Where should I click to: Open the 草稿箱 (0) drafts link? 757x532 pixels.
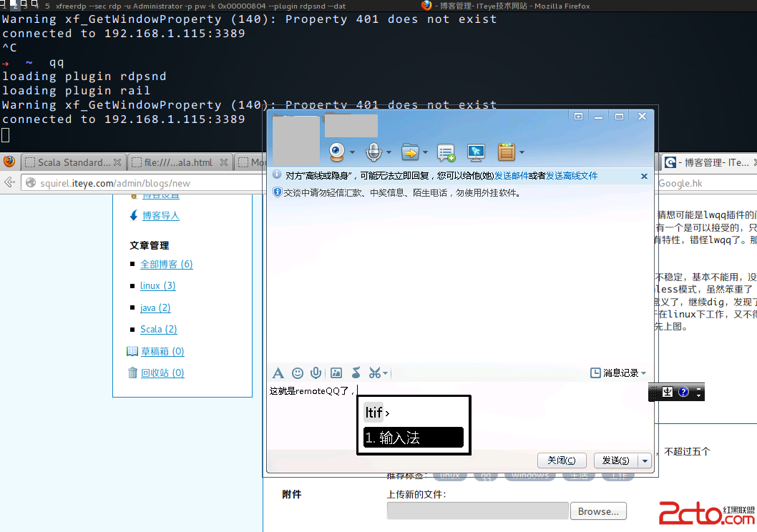click(x=162, y=352)
